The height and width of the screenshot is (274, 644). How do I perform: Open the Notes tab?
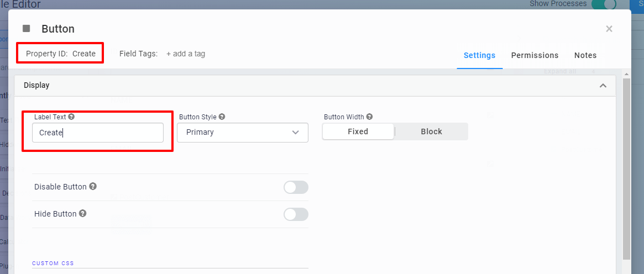585,55
